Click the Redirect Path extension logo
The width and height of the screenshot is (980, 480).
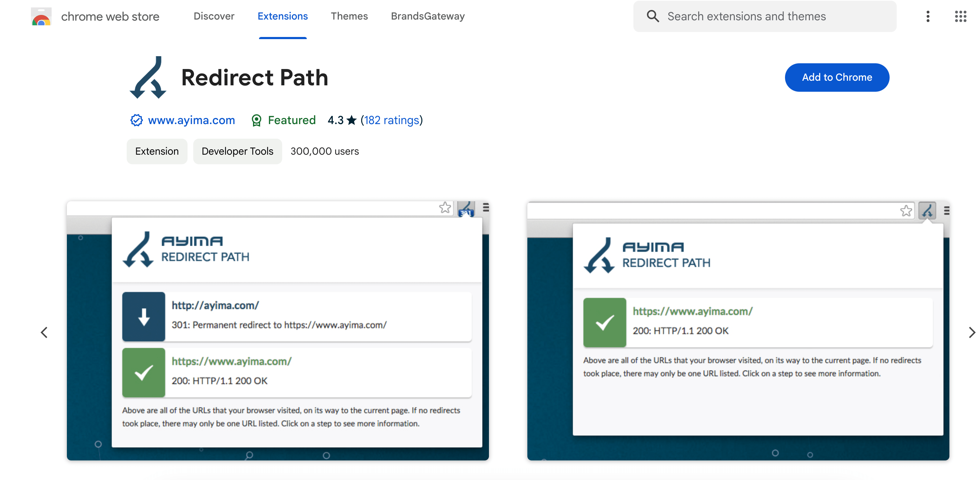click(x=148, y=78)
